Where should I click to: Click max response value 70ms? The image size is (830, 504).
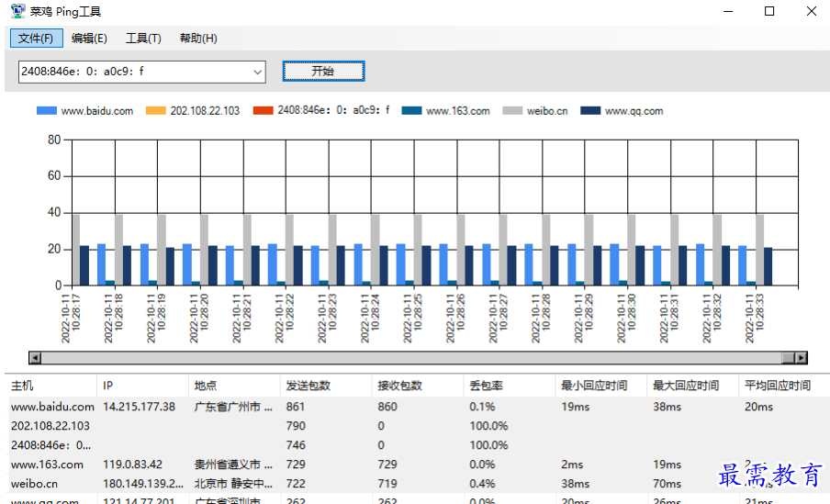(x=667, y=484)
